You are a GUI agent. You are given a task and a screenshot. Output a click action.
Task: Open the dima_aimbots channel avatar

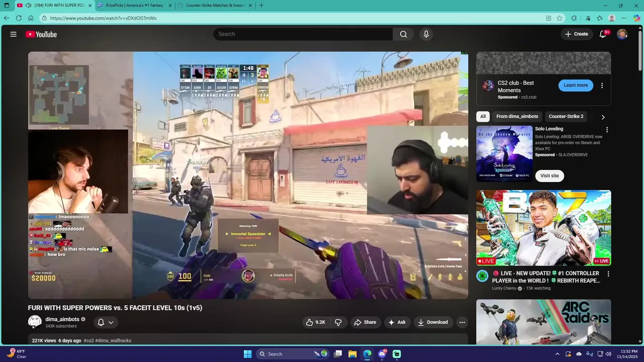35,322
